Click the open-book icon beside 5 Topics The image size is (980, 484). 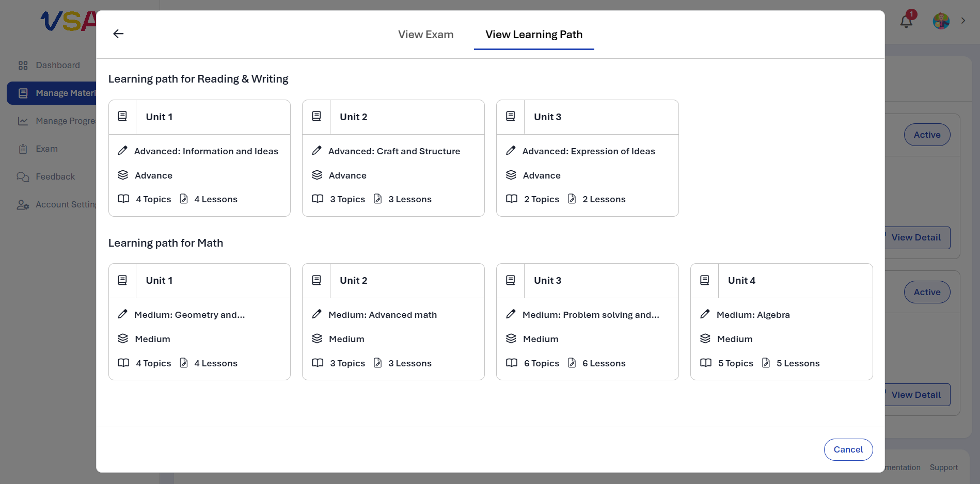click(706, 363)
